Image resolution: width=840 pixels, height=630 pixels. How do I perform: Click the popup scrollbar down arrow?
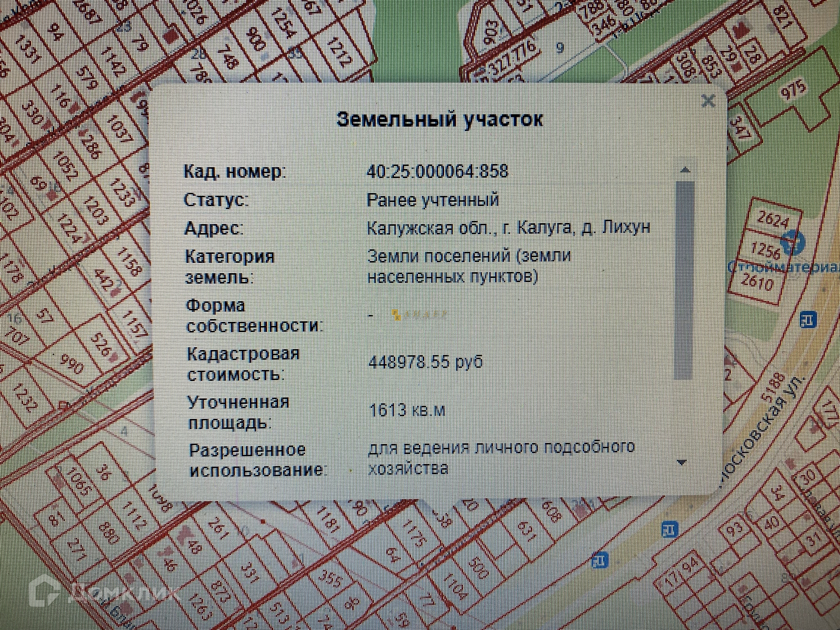682,462
